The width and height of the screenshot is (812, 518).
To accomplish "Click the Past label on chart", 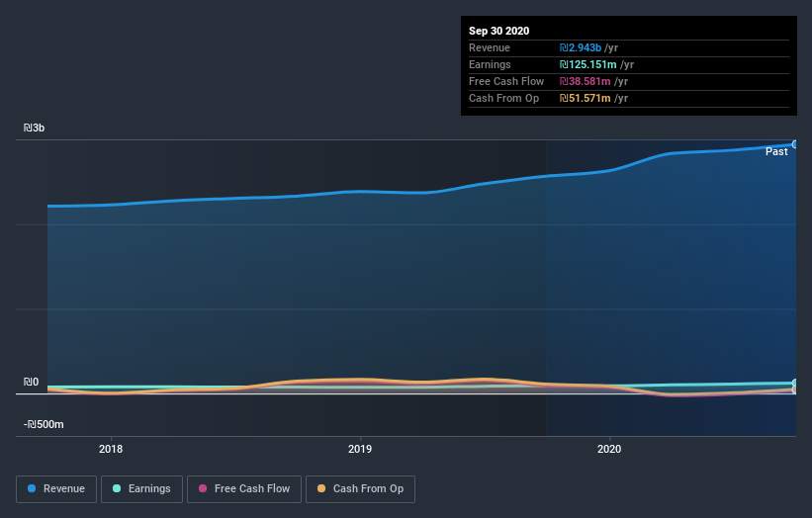I will point(776,151).
